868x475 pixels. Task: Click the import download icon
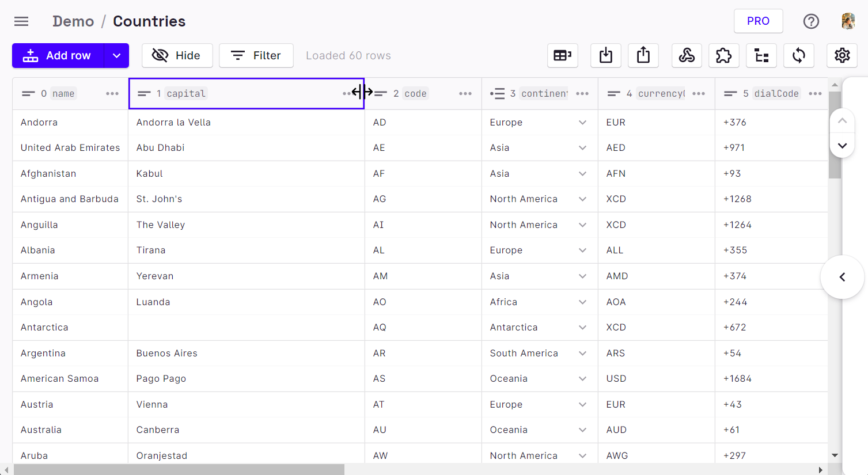pos(606,56)
